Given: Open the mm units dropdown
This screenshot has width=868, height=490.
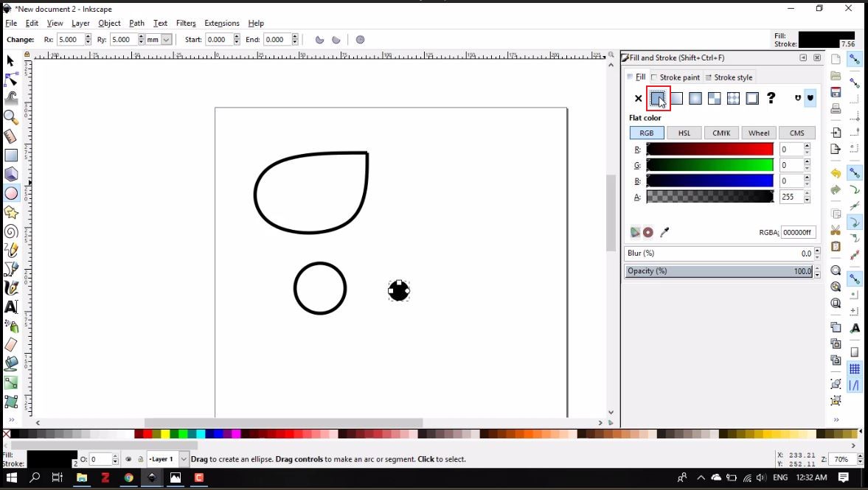Looking at the screenshot, I should tap(166, 40).
